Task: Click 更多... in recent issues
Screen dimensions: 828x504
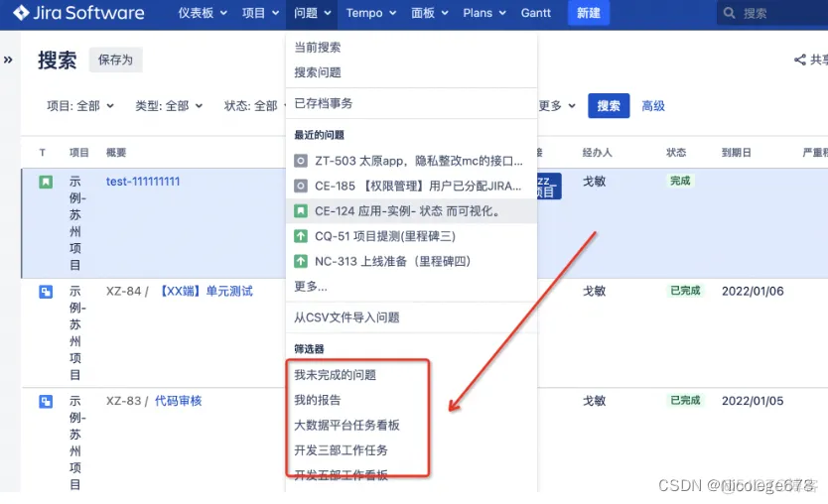Action: [x=411, y=287]
